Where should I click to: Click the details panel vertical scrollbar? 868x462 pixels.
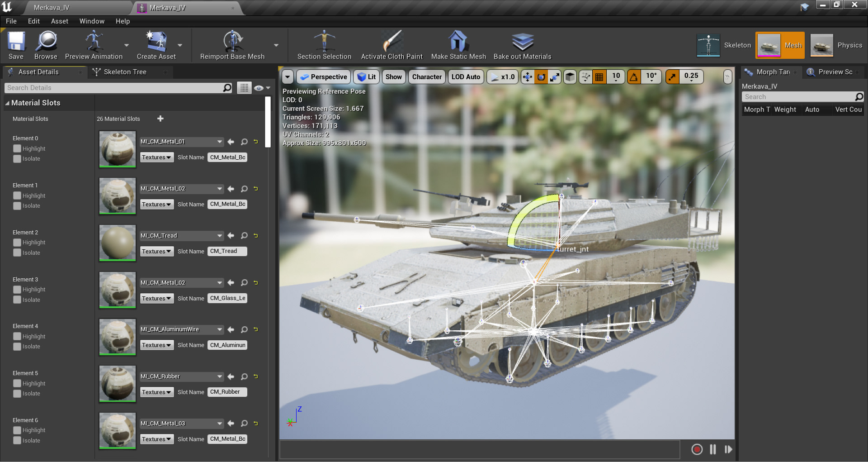click(268, 122)
